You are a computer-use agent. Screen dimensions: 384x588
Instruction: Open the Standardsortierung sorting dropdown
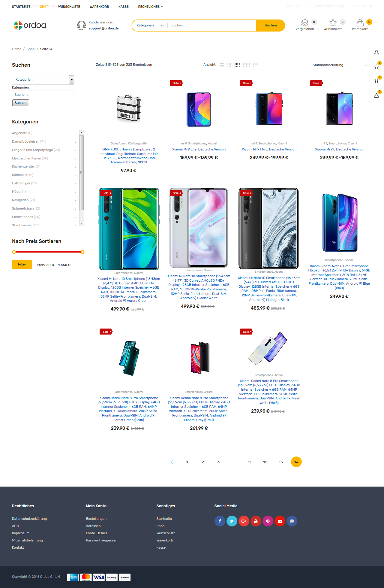click(340, 65)
